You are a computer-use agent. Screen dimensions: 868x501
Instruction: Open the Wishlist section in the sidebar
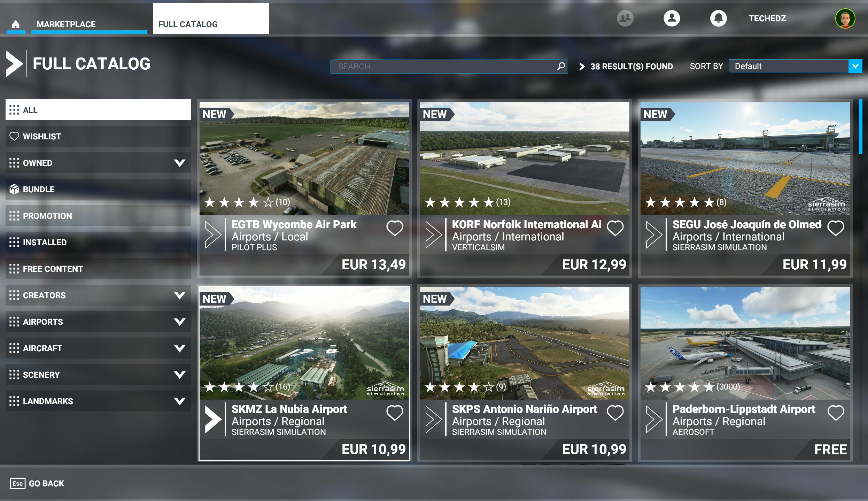coord(42,136)
